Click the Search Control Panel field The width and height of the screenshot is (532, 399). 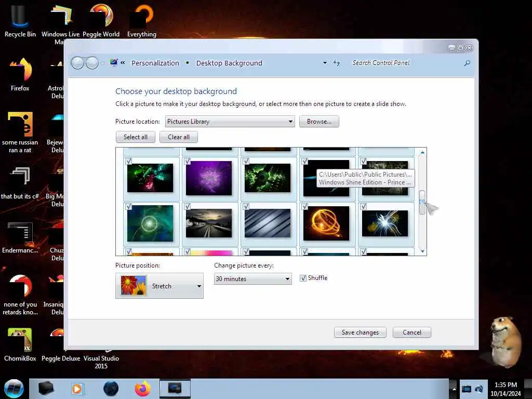(405, 63)
